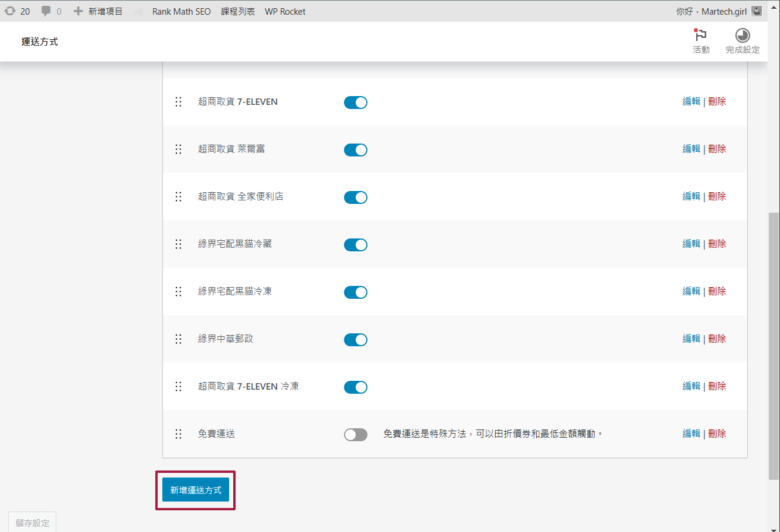Click the Martech.girl user avatar

pyautogui.click(x=757, y=11)
